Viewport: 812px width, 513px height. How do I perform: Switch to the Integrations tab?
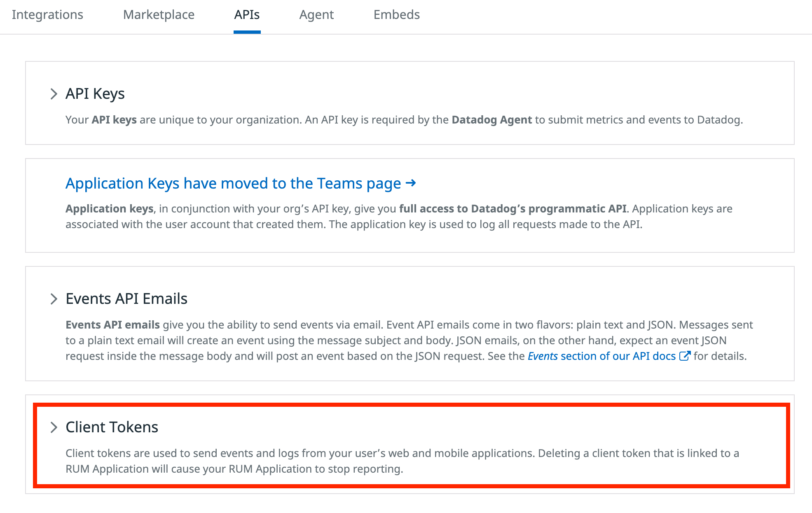coord(47,15)
